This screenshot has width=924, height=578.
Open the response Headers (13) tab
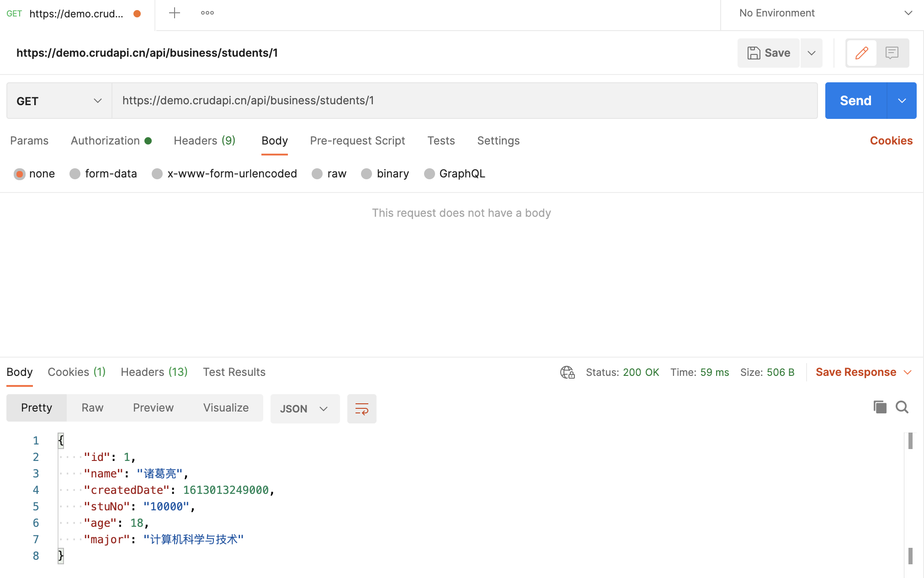click(x=154, y=372)
